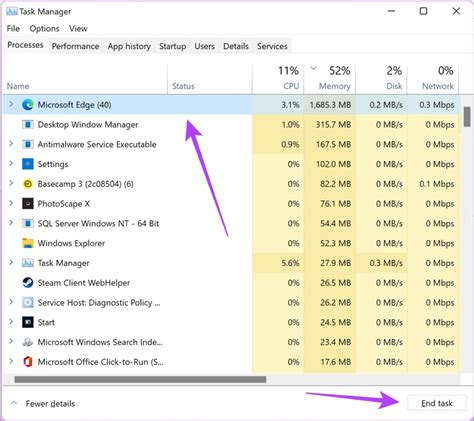The width and height of the screenshot is (474, 421).
Task: Expand the Start process group
Action: click(11, 322)
